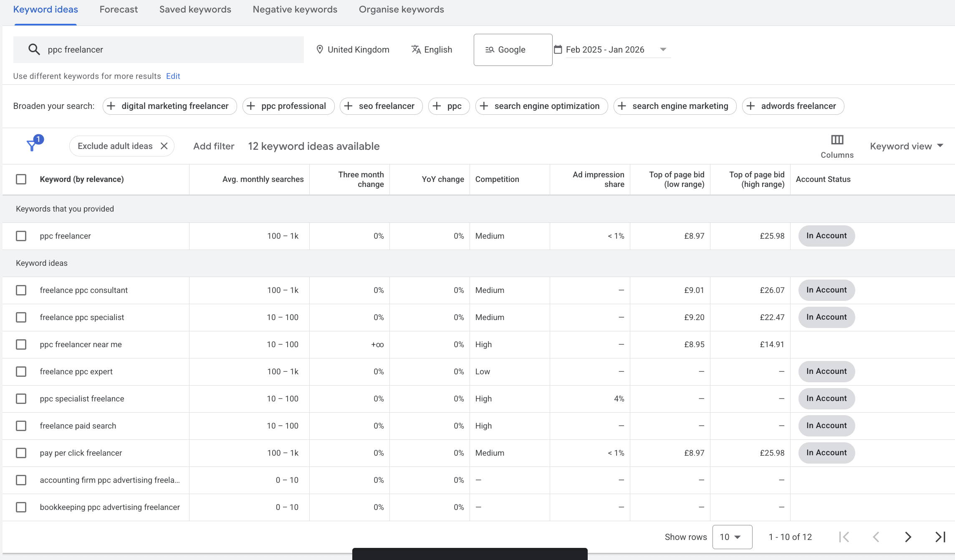This screenshot has height=560, width=955.
Task: Select the freelance ppc expert checkbox
Action: (21, 371)
